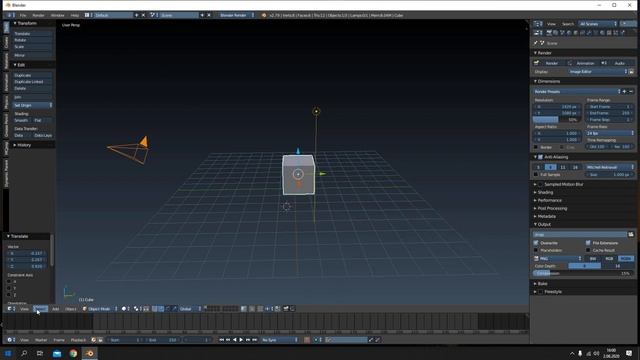
Task: Click the add render preset plus icon
Action: [x=624, y=91]
